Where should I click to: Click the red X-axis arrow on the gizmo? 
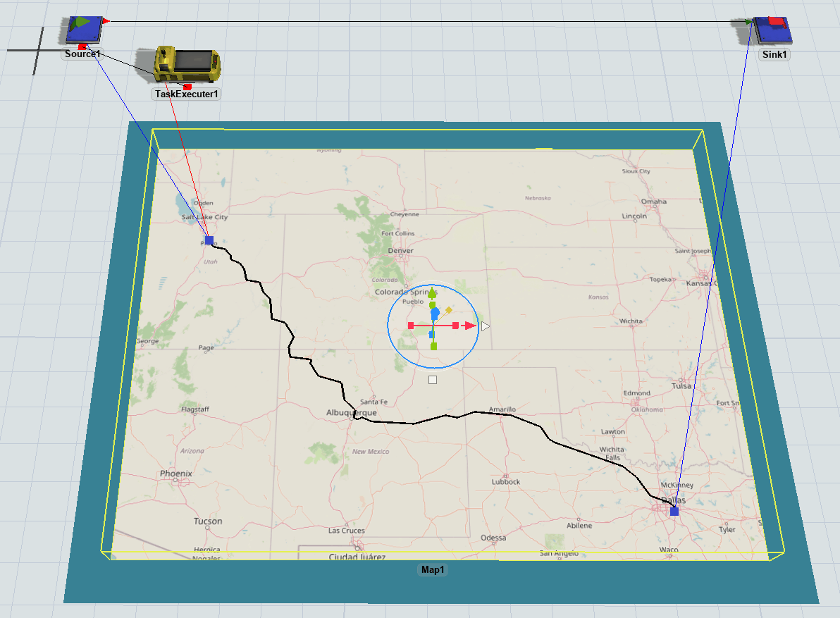point(471,326)
